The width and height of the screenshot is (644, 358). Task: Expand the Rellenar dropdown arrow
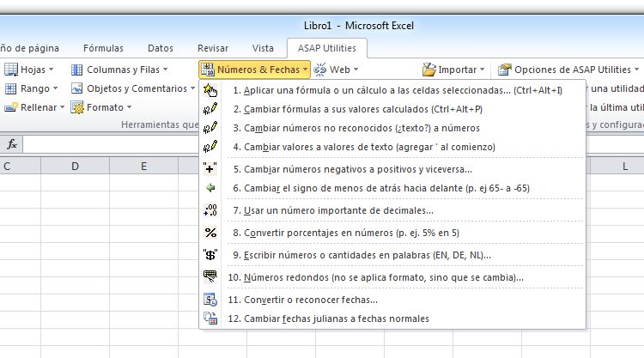[63, 107]
